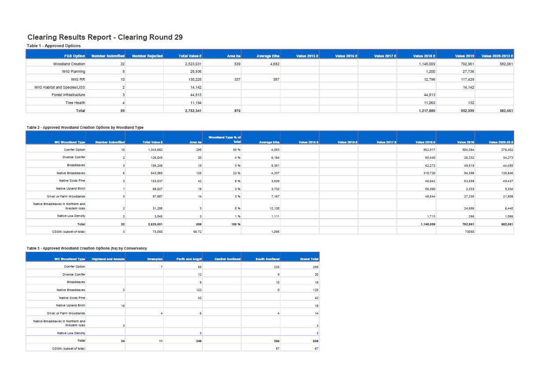Select the 'Value 2020-2013 £' header in Table 1
This screenshot has height=392, width=560.
click(497, 56)
